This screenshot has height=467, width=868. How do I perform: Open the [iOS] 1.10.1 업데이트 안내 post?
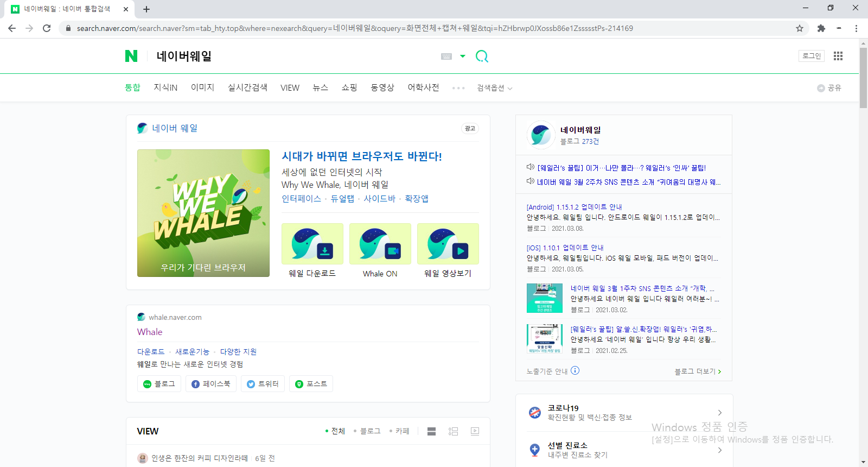(x=565, y=248)
